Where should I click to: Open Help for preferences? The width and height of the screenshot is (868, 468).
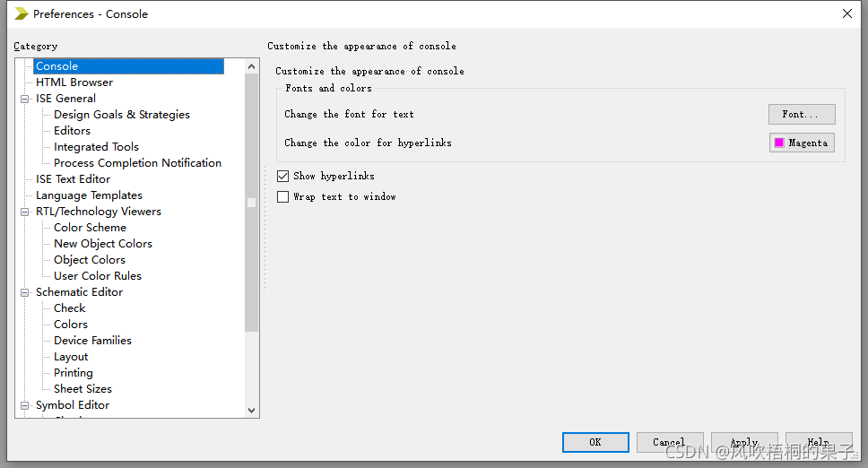click(x=819, y=442)
